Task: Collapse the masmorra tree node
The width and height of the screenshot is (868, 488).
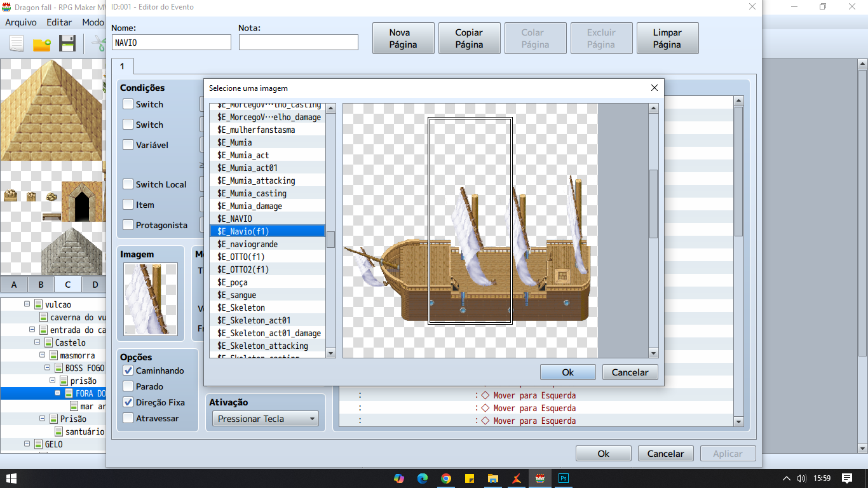Action: point(43,355)
